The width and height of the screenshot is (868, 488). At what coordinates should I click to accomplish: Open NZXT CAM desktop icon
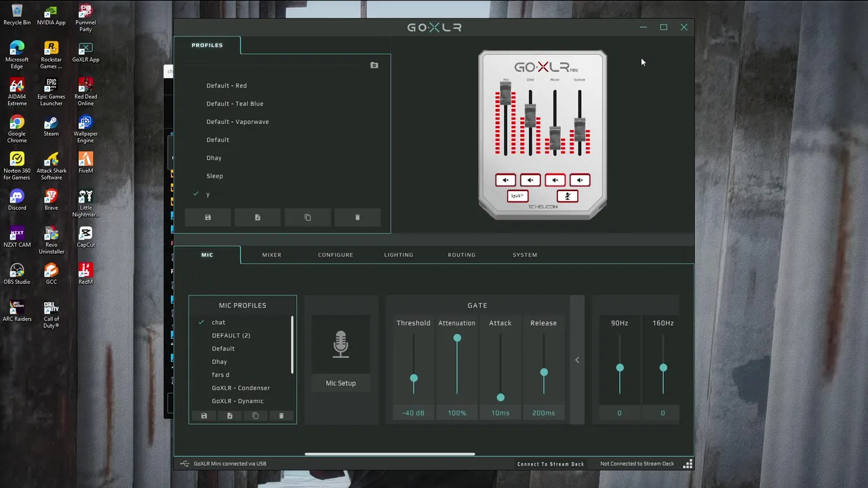[17, 237]
